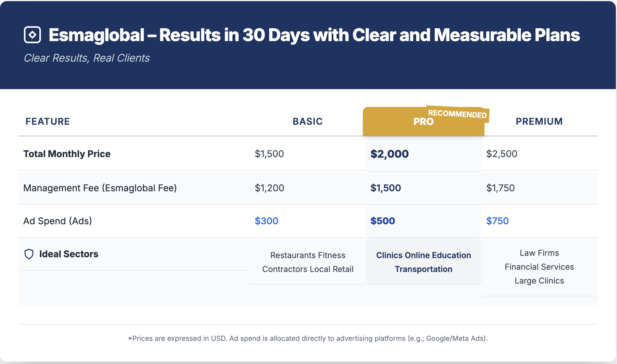Click the Management Fee (Esmaglobal Fee) label
The height and width of the screenshot is (364, 617).
[100, 188]
